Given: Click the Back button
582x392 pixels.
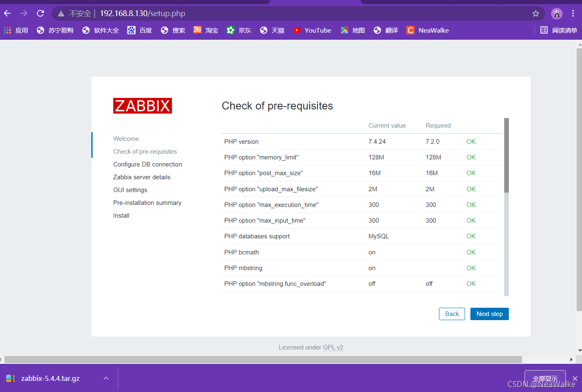Looking at the screenshot, I should coord(452,314).
